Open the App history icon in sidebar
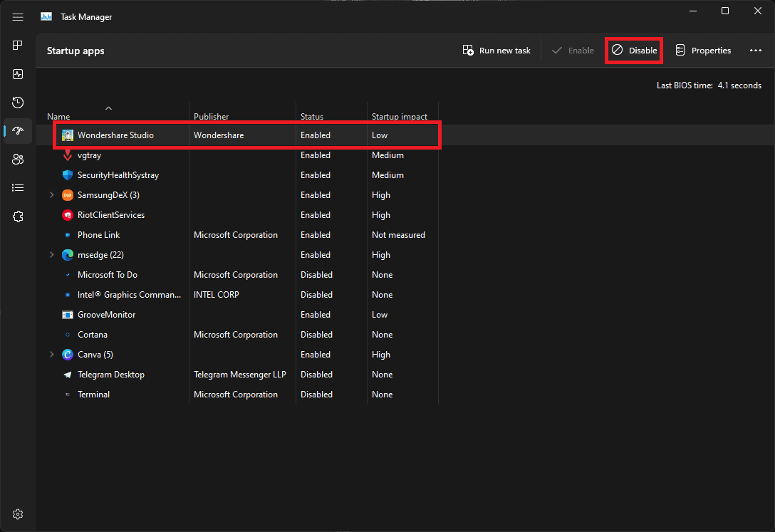The image size is (775, 532). pyautogui.click(x=18, y=103)
